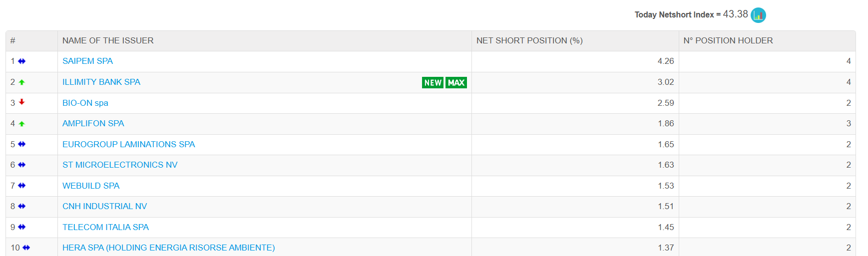Click the blue unchanged arrows beside rank 1
The image size is (868, 256).
21,61
